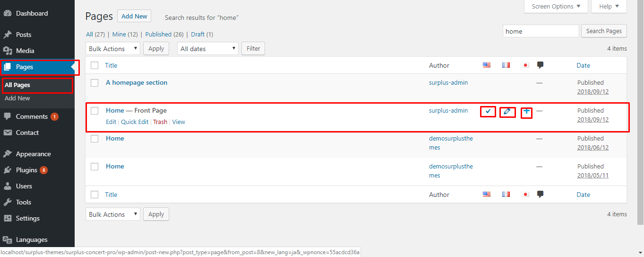Select Add New under Pages submenu
This screenshot has width=644, height=257.
point(17,98)
